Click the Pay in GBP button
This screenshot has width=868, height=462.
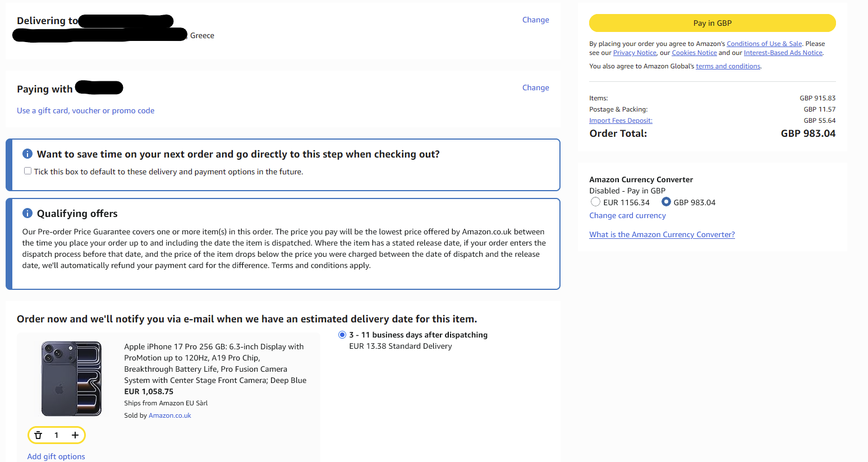pos(712,23)
